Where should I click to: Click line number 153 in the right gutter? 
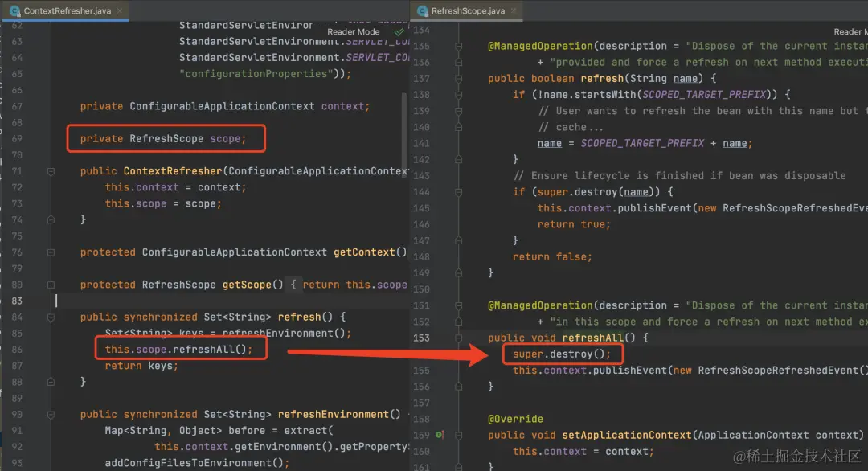(x=421, y=338)
